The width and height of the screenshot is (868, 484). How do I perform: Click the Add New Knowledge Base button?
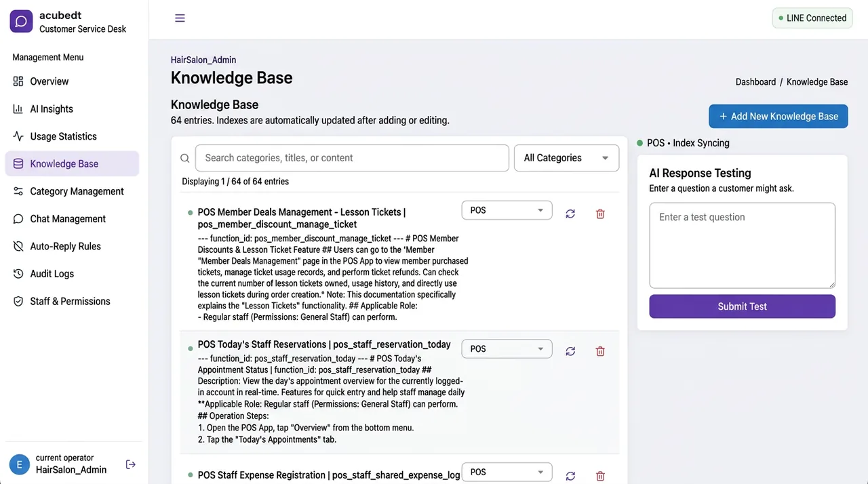click(778, 117)
